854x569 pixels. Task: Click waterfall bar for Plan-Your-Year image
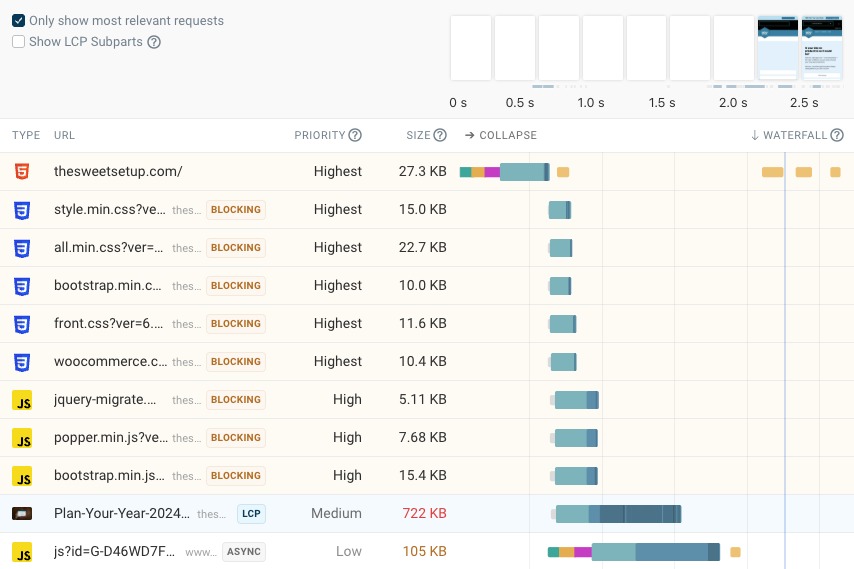pyautogui.click(x=618, y=514)
